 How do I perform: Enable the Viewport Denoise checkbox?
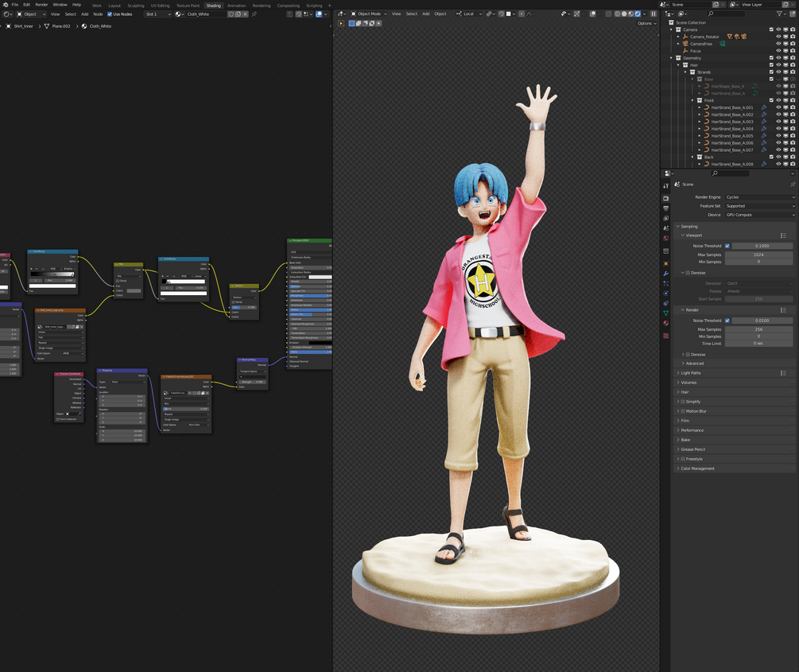[x=688, y=273]
